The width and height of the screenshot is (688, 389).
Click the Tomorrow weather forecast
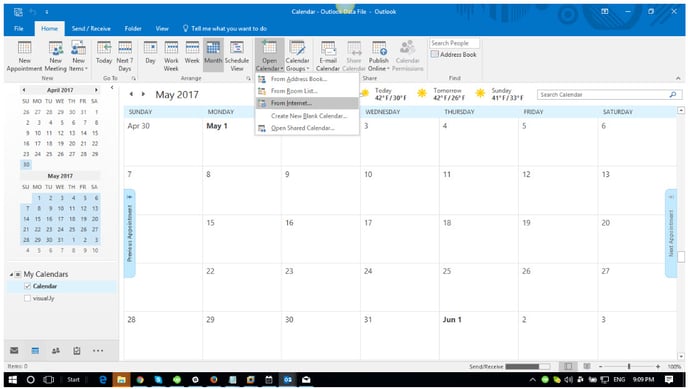click(442, 94)
